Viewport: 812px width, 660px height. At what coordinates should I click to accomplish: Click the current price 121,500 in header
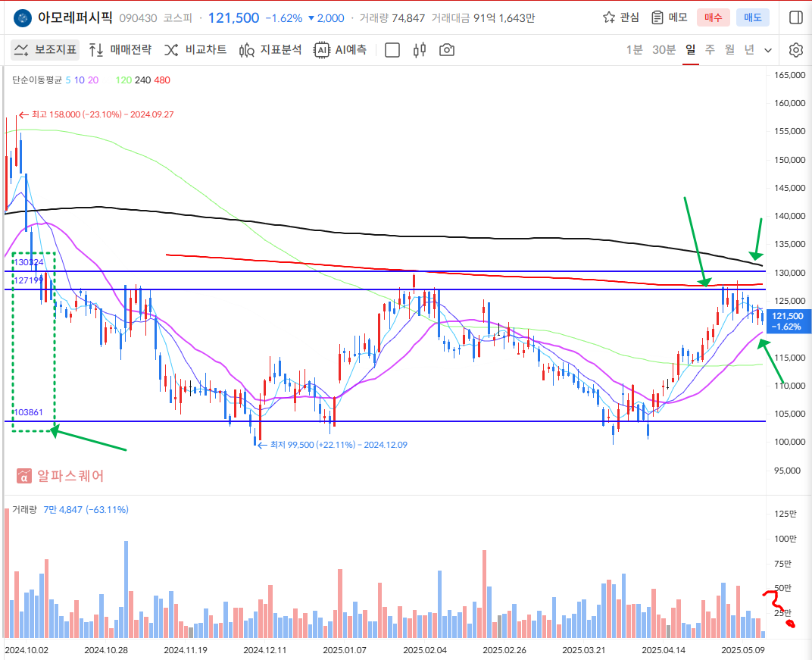point(233,18)
